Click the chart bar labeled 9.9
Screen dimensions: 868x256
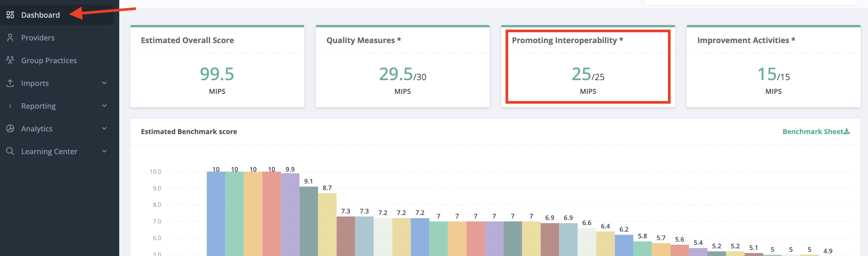tap(290, 215)
